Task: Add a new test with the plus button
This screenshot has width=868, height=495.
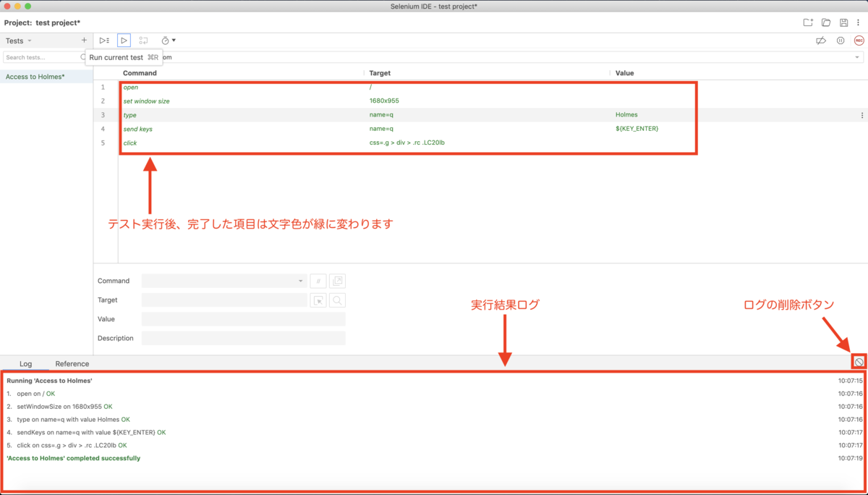Action: click(x=83, y=40)
